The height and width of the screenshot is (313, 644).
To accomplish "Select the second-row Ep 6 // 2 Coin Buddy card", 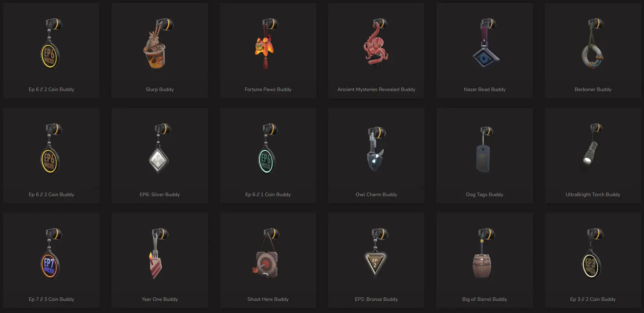I will pos(51,156).
